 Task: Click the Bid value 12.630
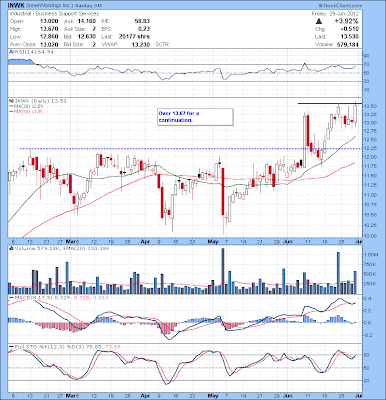pyautogui.click(x=87, y=37)
